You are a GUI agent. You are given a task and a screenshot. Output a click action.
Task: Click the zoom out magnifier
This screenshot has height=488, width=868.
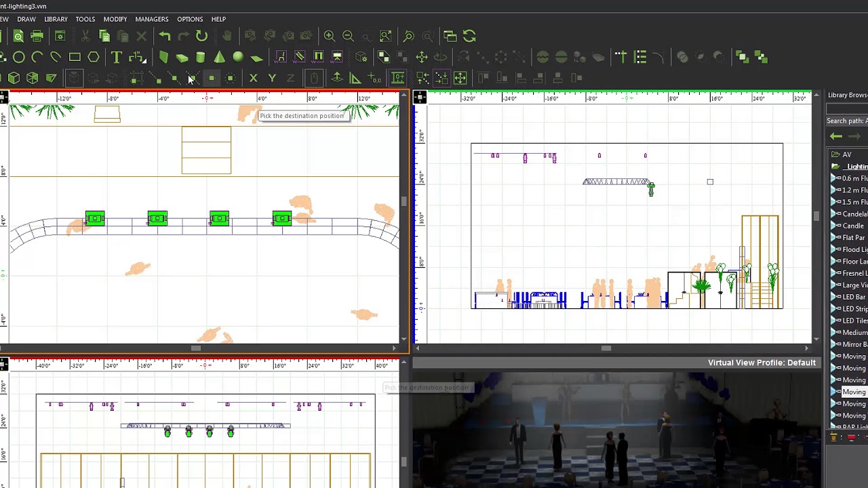click(x=348, y=36)
